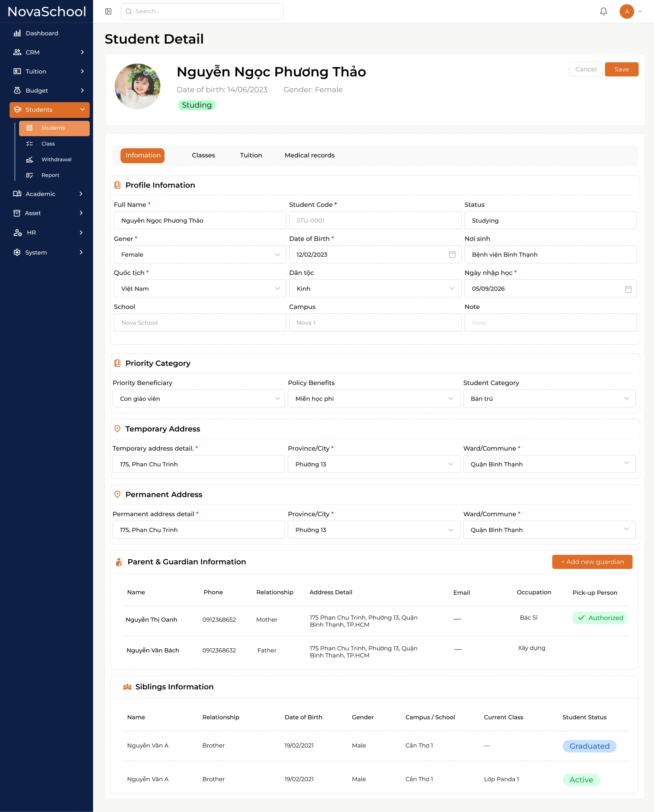Click the Report icon in sidebar
This screenshot has width=654, height=812.
pos(29,175)
